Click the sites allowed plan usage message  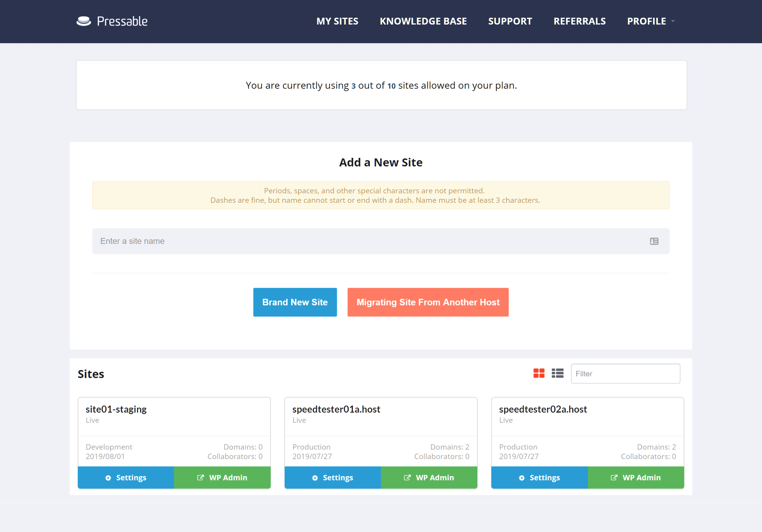click(x=381, y=85)
